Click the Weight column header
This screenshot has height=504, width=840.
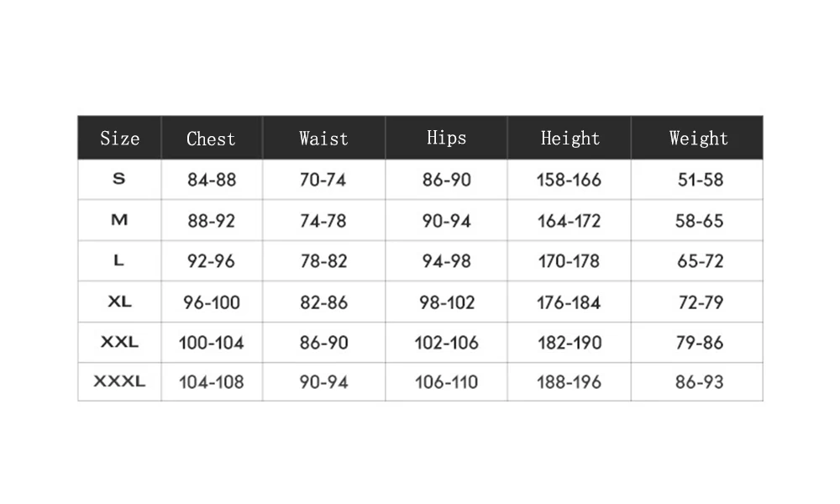tap(698, 139)
